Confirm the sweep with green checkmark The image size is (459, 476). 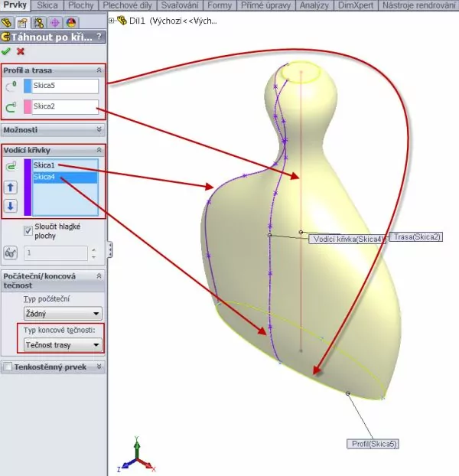tap(7, 51)
